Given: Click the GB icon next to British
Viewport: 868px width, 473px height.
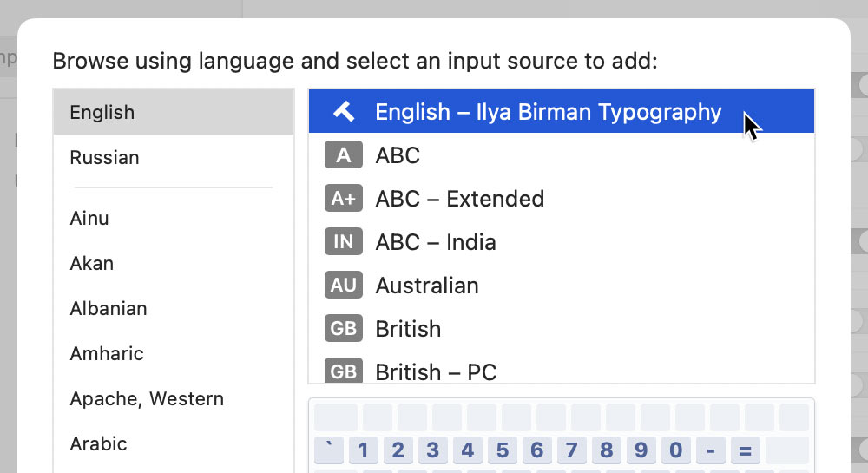Looking at the screenshot, I should click(344, 329).
